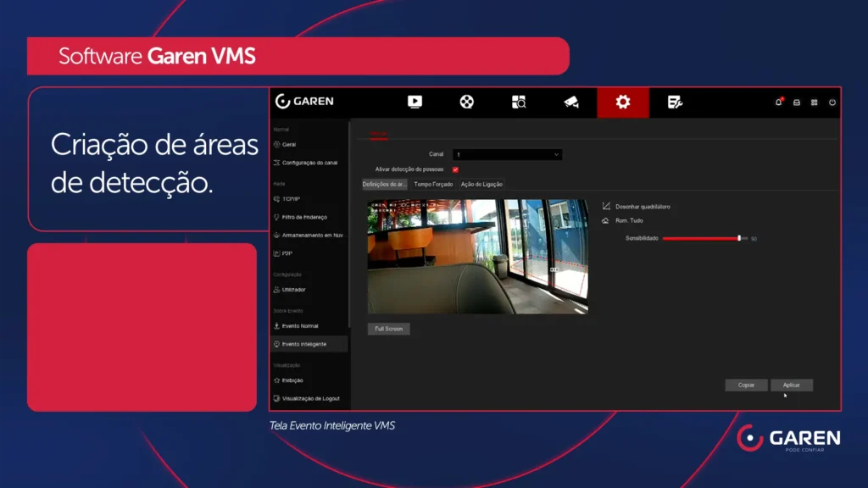Adjust the Sensibilidade slider handle
The width and height of the screenshot is (868, 488).
click(x=739, y=238)
